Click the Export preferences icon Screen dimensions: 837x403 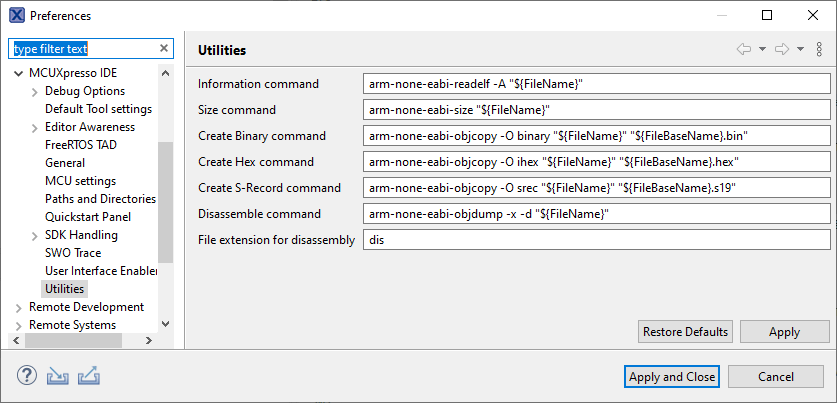tap(89, 376)
